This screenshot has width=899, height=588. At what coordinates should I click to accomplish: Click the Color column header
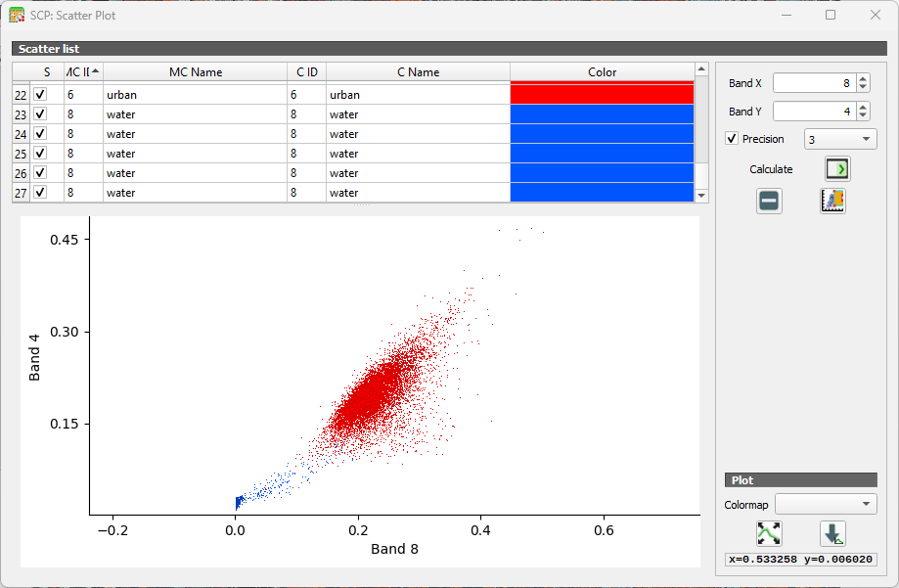point(602,71)
